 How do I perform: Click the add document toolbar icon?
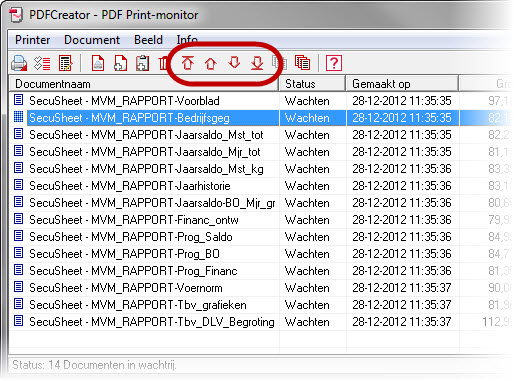point(120,63)
